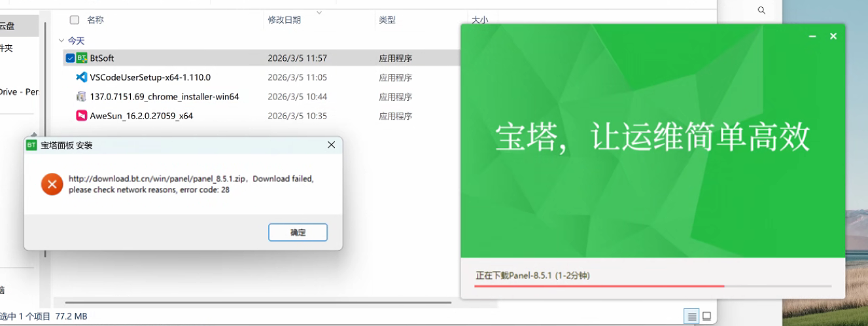
Task: Click the download progress bar
Action: [x=653, y=286]
